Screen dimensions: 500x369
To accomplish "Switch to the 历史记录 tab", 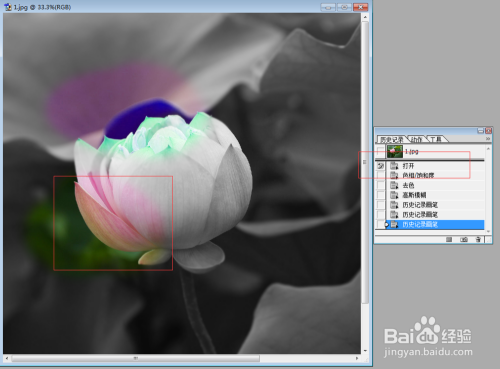I will (x=392, y=139).
